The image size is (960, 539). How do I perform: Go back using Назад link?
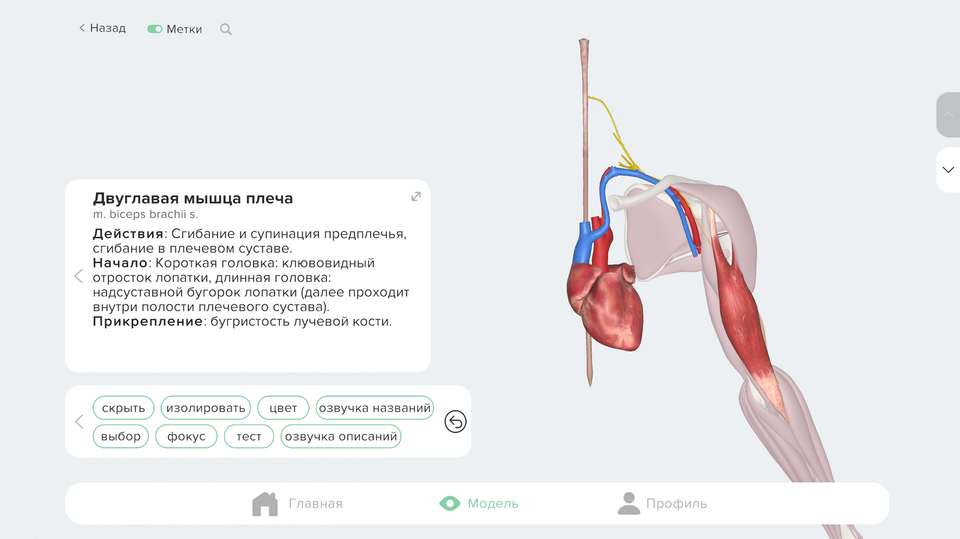(102, 28)
